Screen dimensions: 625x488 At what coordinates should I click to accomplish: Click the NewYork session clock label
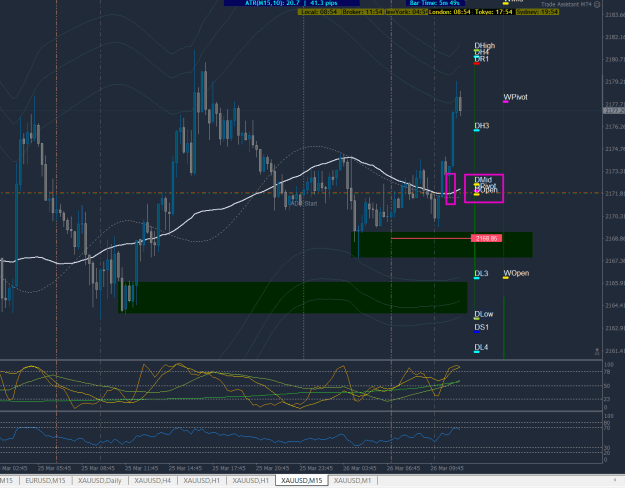click(406, 12)
